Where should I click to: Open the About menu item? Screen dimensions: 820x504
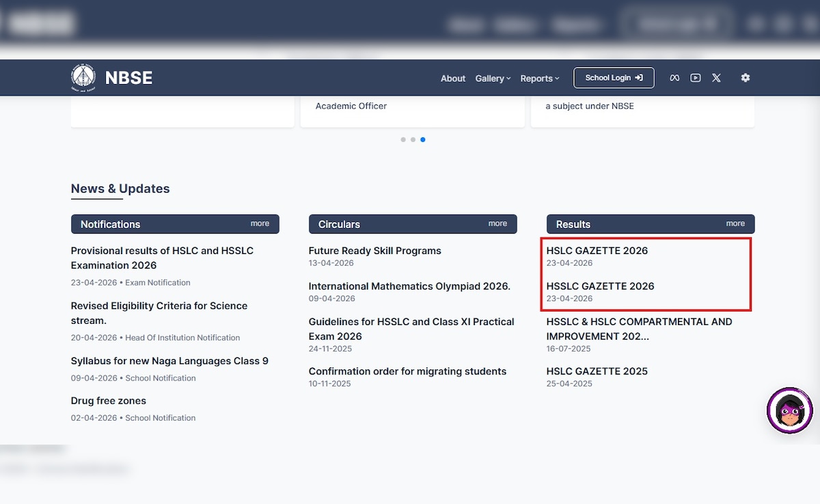pyautogui.click(x=453, y=79)
